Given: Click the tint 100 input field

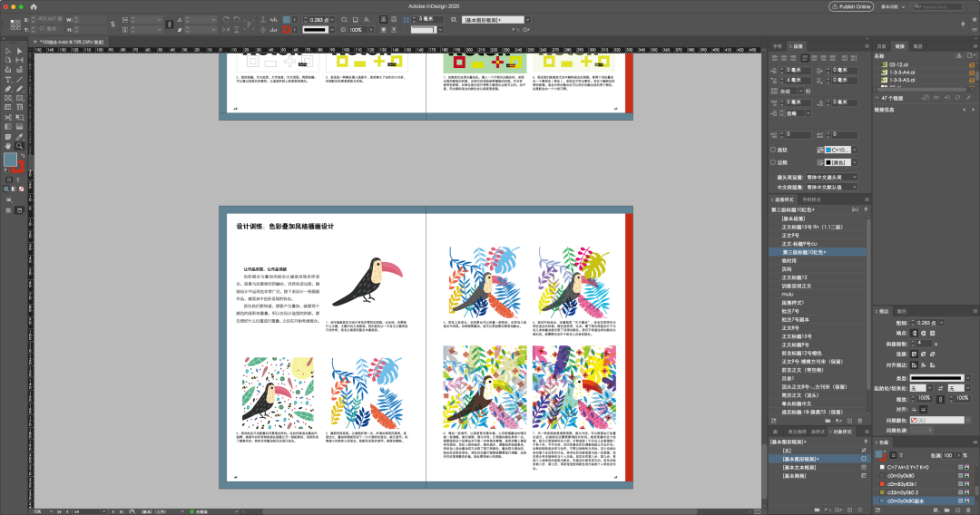Looking at the screenshot, I should pyautogui.click(x=949, y=455).
